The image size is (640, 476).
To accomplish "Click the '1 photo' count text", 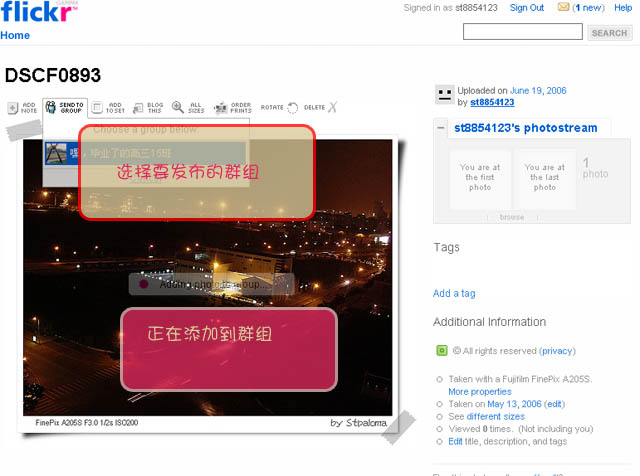I will click(595, 168).
